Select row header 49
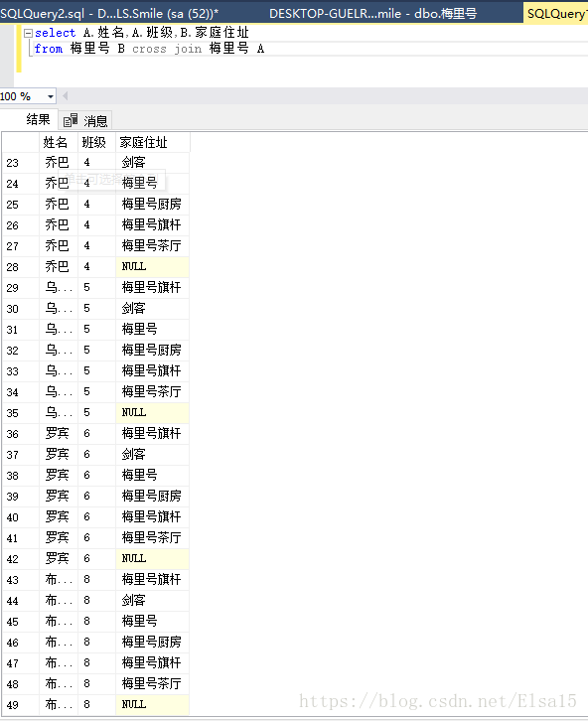This screenshot has width=588, height=721. point(21,705)
